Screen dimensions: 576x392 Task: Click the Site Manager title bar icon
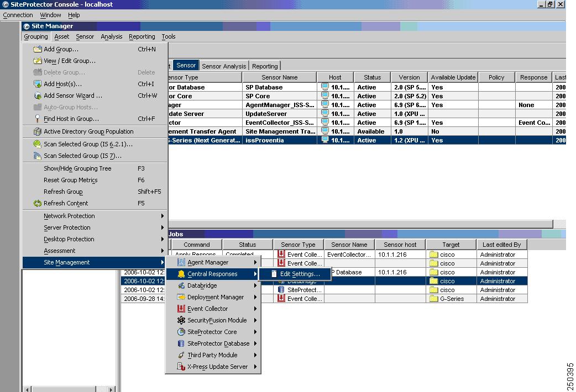tap(27, 26)
